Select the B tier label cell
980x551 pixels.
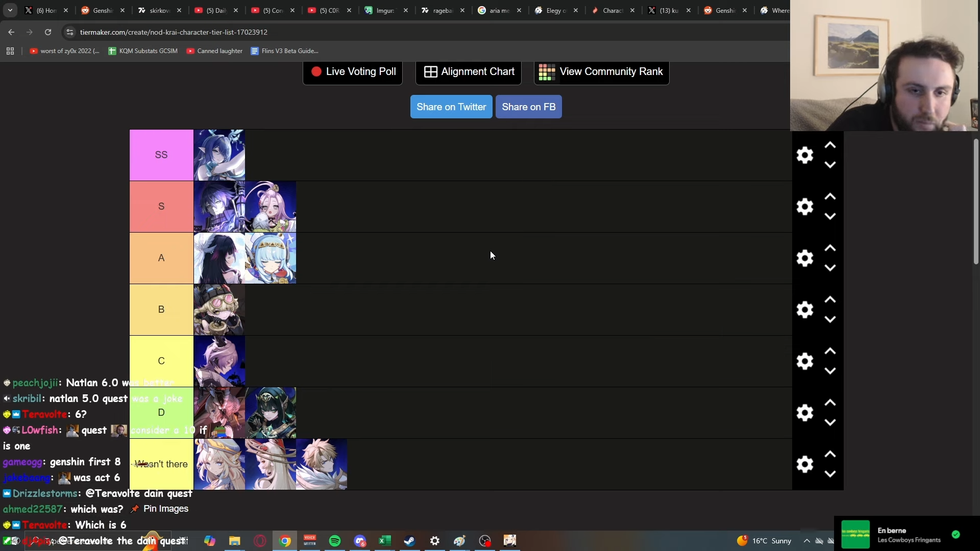pyautogui.click(x=161, y=310)
